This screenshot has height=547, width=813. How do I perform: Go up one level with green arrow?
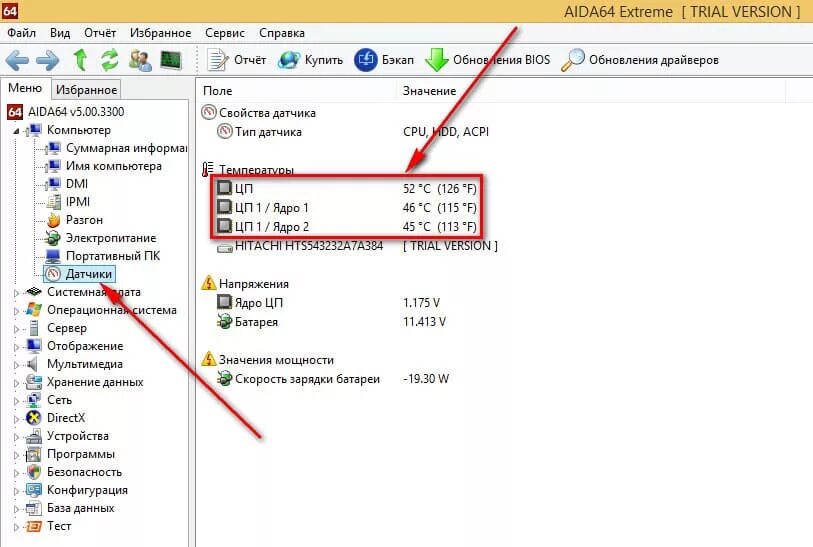[80, 60]
